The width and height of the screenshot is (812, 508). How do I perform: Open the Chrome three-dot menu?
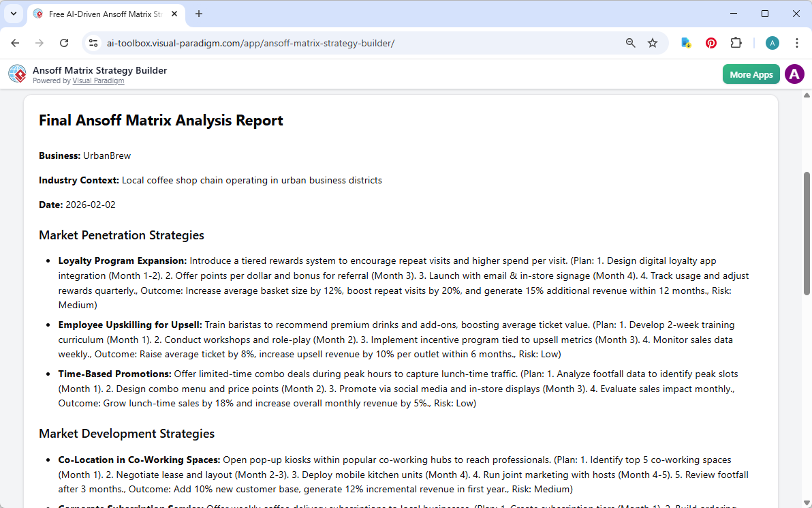point(797,42)
